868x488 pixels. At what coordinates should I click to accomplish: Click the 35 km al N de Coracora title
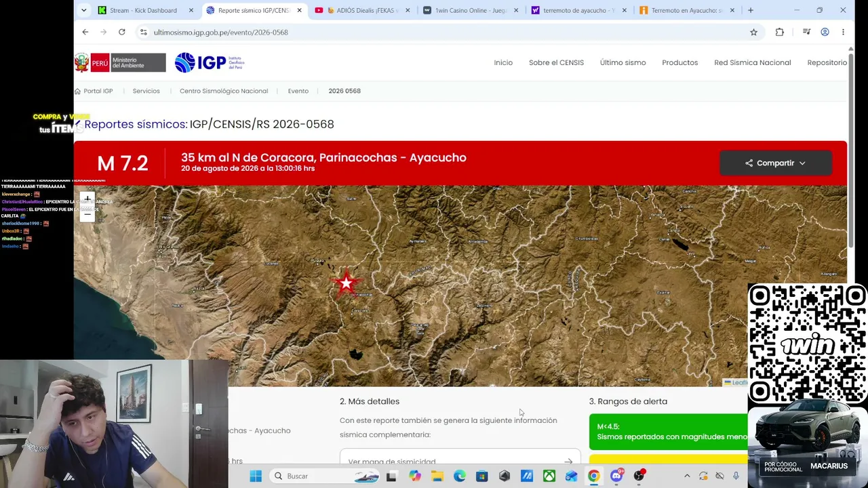(x=323, y=157)
